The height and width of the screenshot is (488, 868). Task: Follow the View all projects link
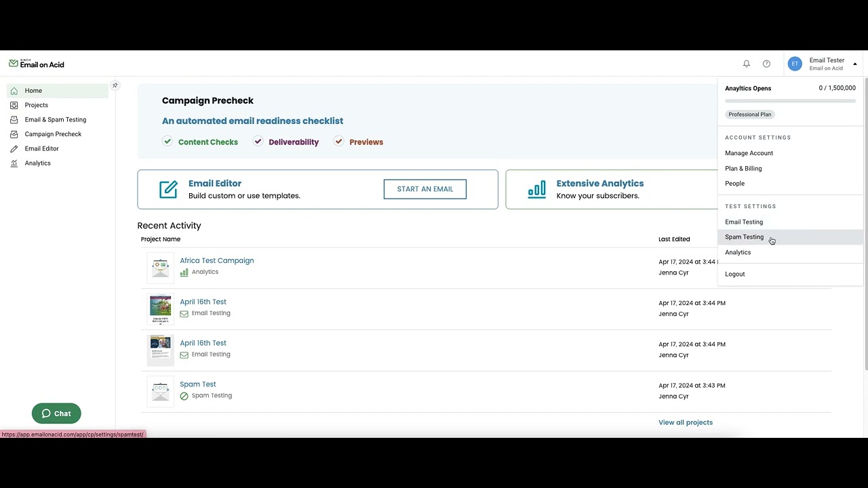tap(685, 422)
